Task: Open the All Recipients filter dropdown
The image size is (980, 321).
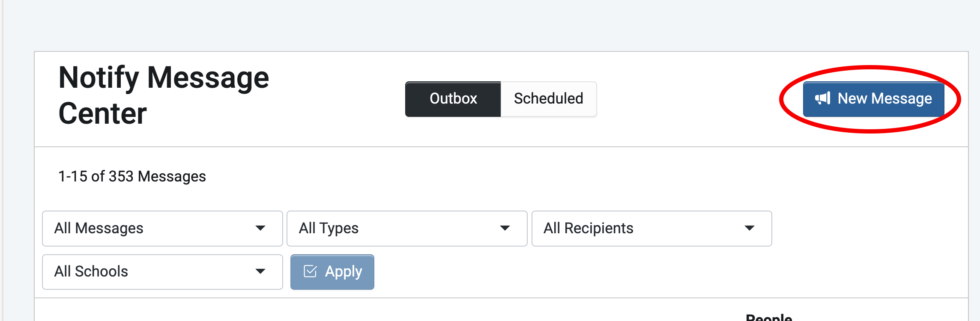Action: (651, 229)
